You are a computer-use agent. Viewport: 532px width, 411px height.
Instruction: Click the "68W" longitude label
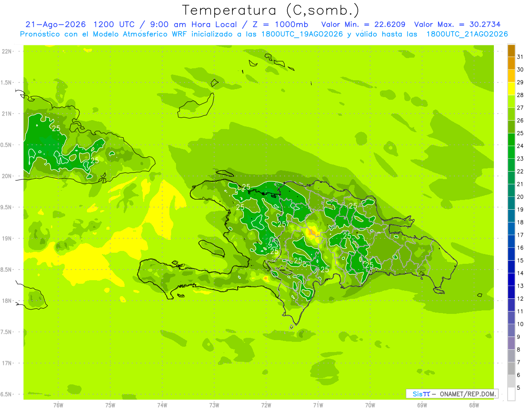coord(473,405)
